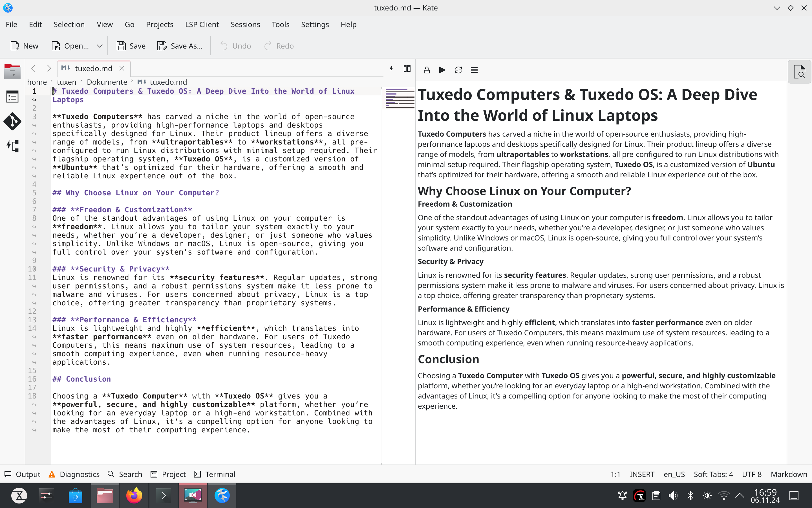Refresh the preview pane
This screenshot has height=508, width=812.
[458, 70]
